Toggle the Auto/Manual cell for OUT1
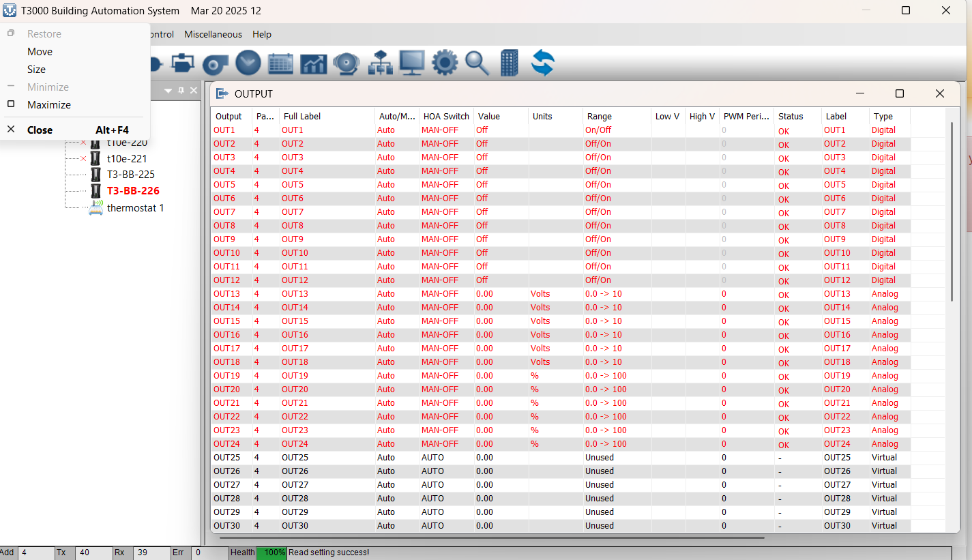Screen dimensions: 972x560 [386, 130]
